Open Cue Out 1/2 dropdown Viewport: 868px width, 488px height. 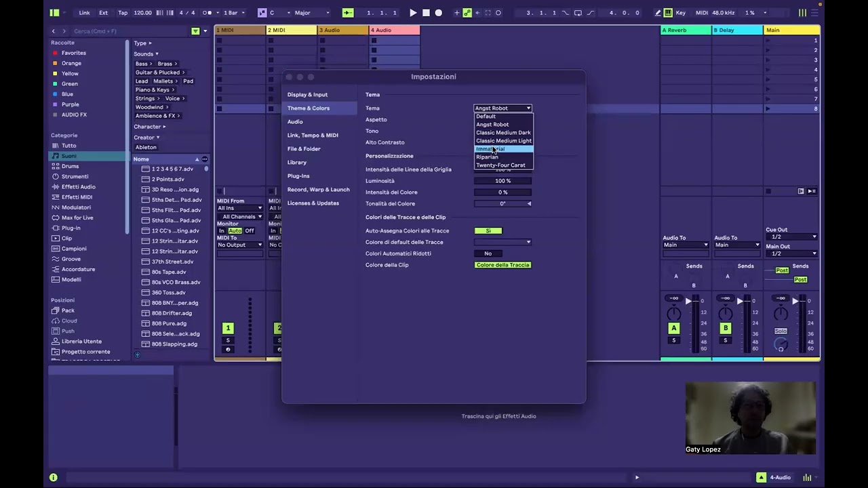pyautogui.click(x=791, y=237)
